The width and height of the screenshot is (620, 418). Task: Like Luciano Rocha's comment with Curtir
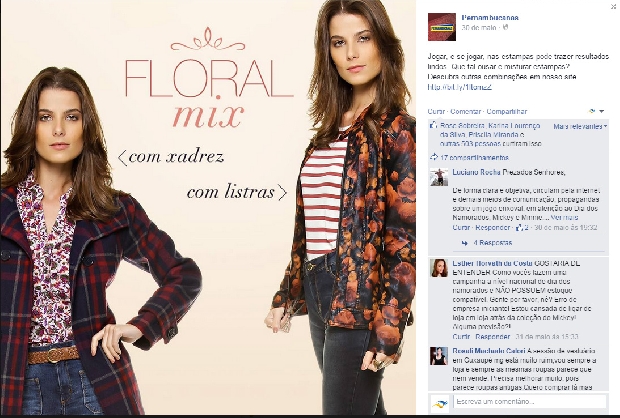click(461, 227)
